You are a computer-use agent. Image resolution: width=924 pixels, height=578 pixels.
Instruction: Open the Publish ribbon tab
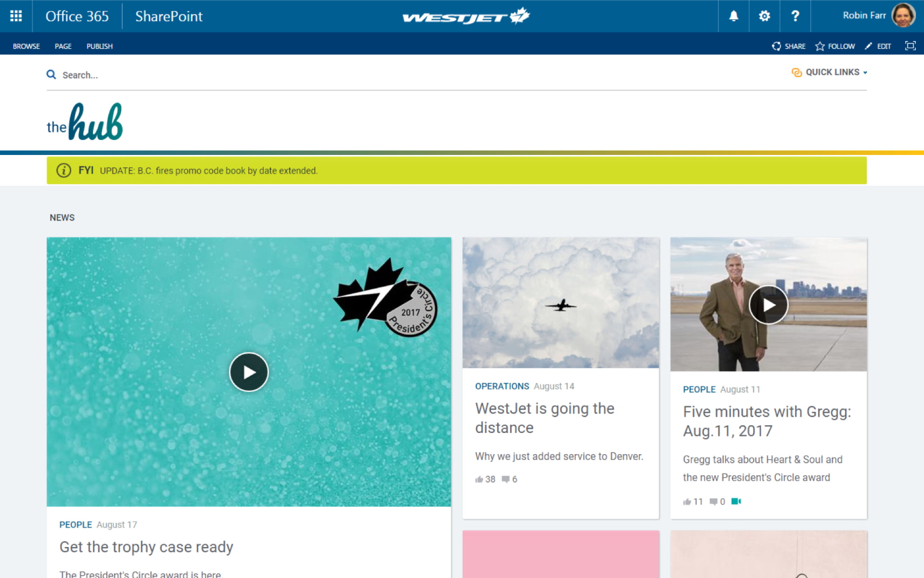point(100,46)
